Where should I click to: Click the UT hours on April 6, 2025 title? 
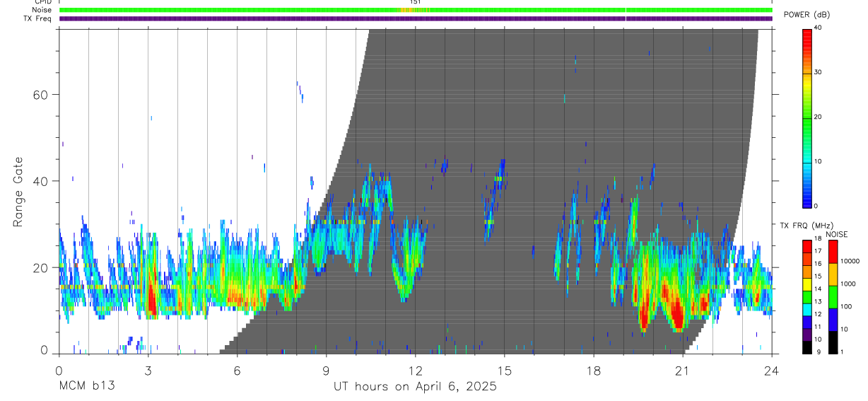point(415,387)
